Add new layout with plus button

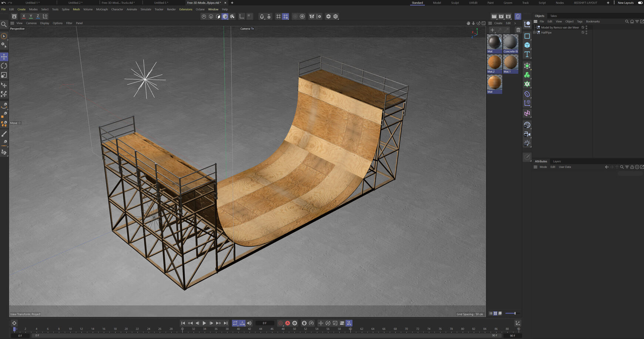[608, 3]
